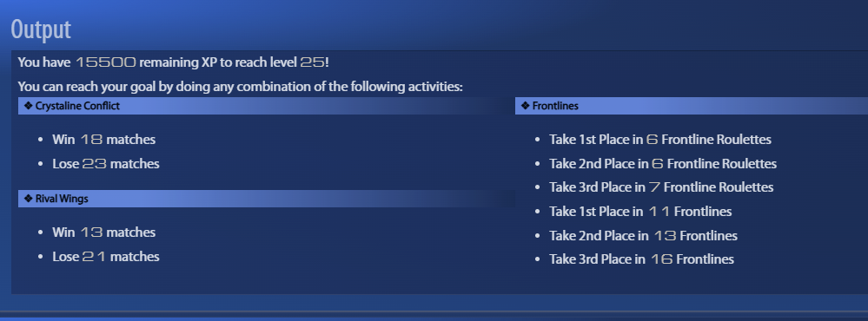The image size is (868, 321).
Task: Select the Rival Wings section header
Action: coord(266,199)
